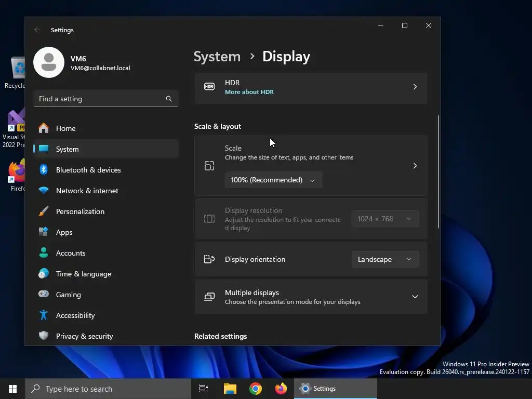
Task: Maximize the Settings window
Action: tap(404, 25)
